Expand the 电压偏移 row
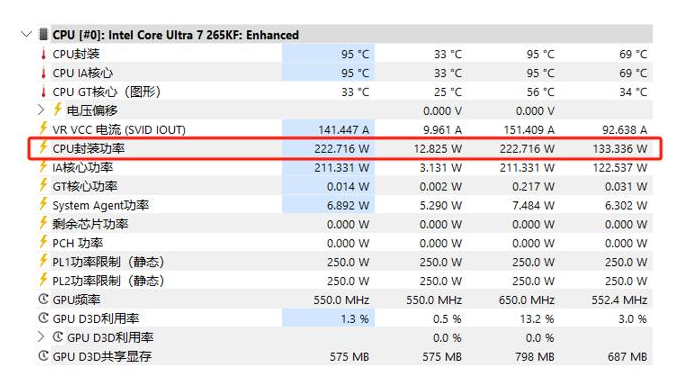 click(41, 110)
